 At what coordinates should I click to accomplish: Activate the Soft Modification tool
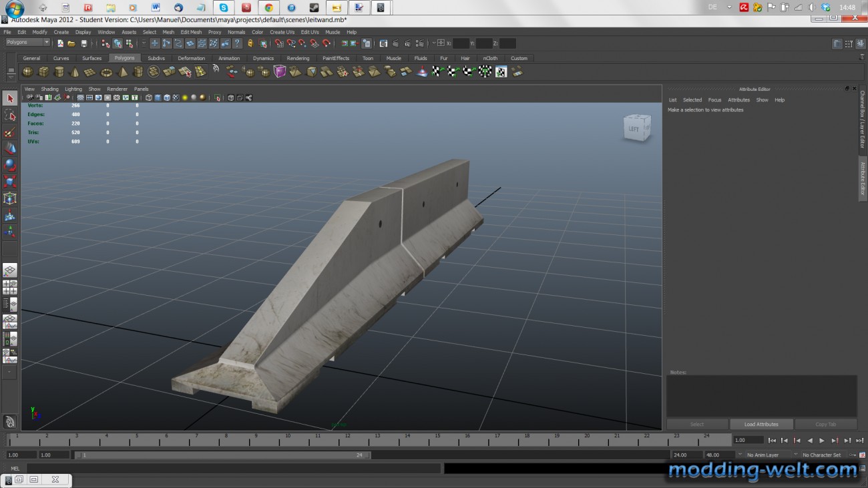10,215
